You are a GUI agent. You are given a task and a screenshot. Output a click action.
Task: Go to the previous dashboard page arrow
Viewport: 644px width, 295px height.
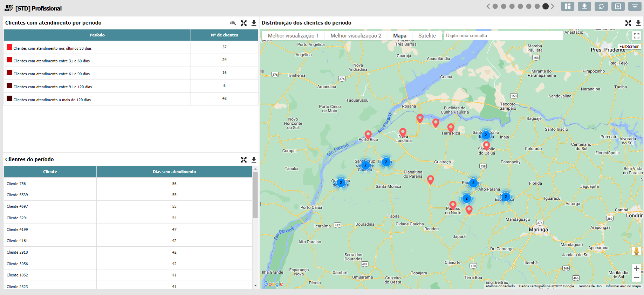[488, 6]
